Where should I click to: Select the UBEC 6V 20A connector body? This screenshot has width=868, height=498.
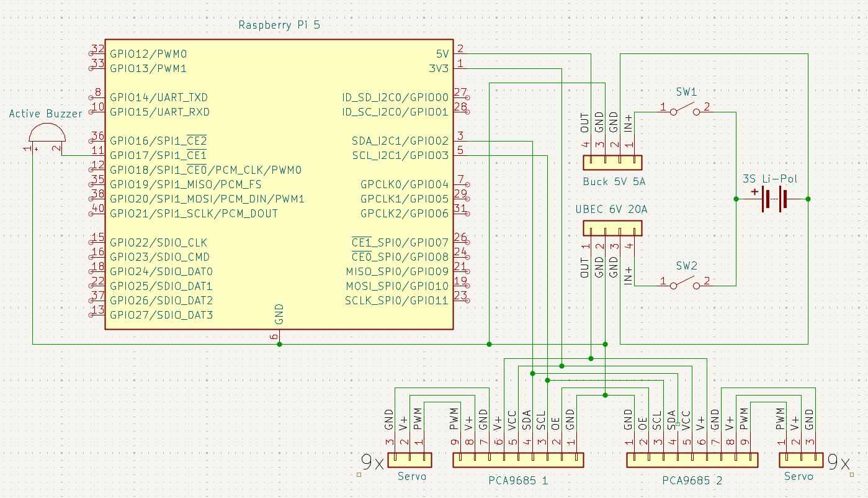click(x=612, y=229)
